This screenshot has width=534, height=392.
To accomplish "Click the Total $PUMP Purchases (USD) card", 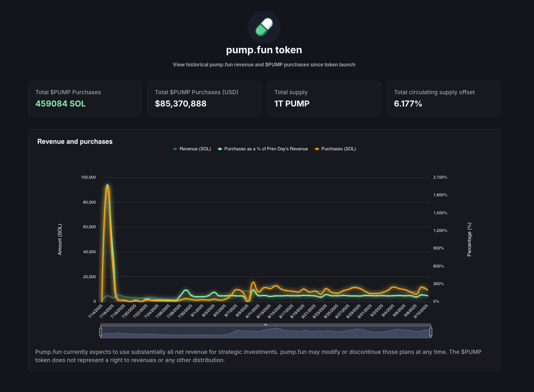I will tap(204, 99).
